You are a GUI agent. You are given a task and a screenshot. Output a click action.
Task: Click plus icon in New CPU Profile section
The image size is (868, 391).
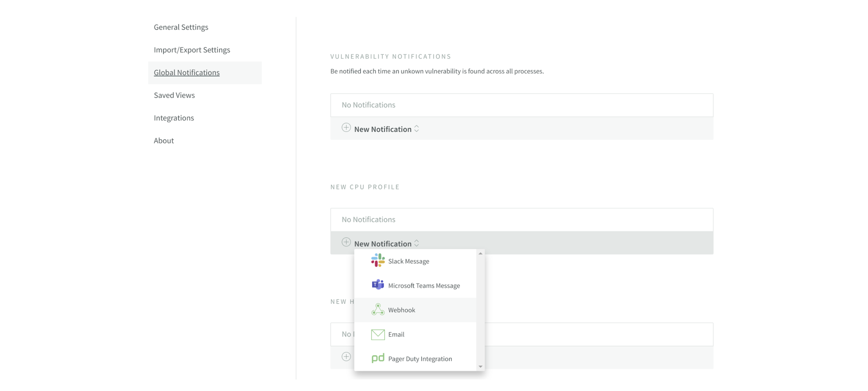pyautogui.click(x=346, y=242)
